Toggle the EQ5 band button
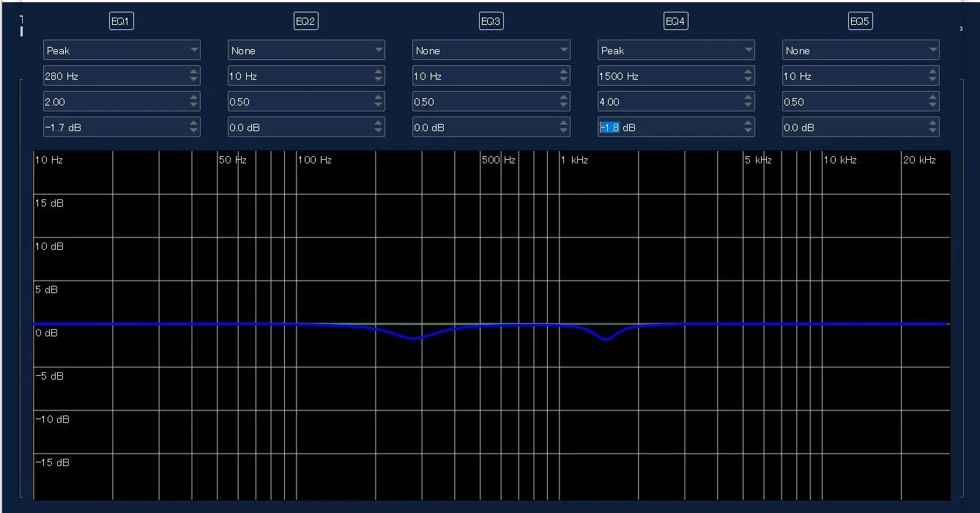980x513 pixels. (859, 21)
